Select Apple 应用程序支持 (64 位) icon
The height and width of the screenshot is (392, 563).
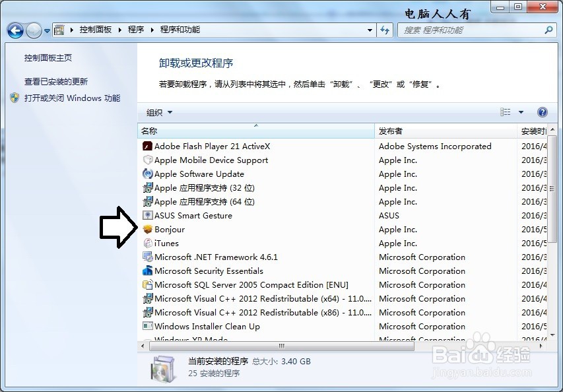click(x=148, y=202)
